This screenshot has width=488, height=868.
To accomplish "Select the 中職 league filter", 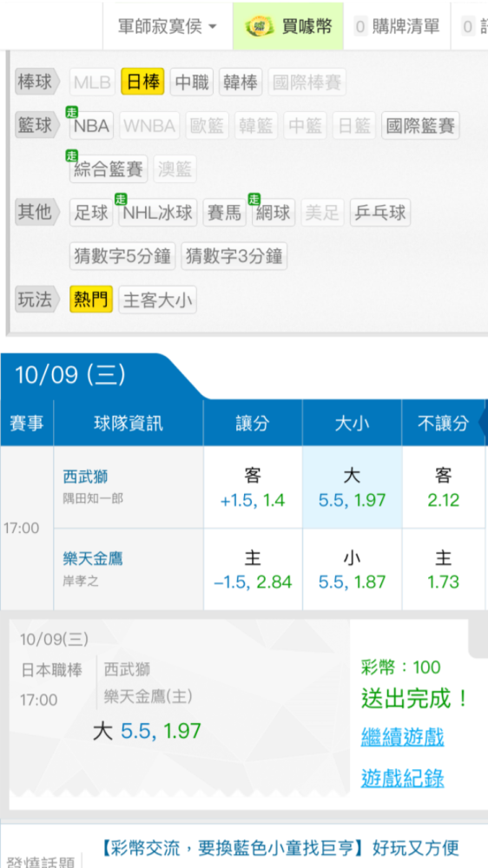I will point(192,82).
